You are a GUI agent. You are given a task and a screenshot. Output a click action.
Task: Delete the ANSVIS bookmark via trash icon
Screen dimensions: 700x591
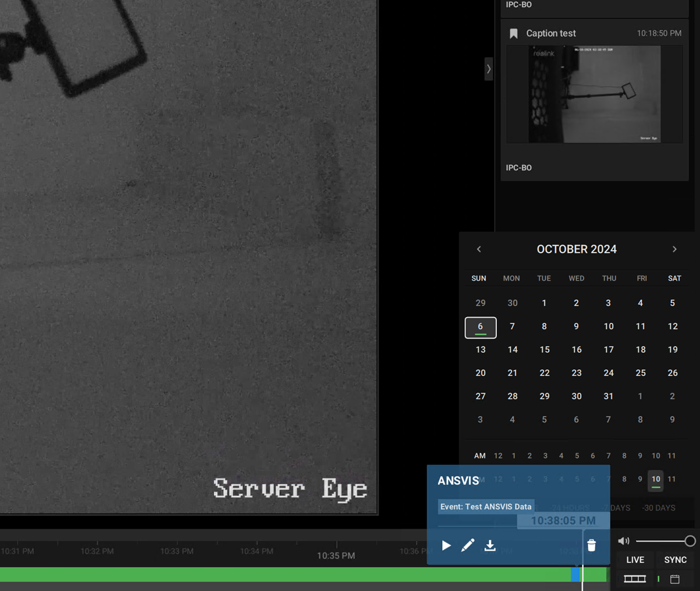coord(591,546)
